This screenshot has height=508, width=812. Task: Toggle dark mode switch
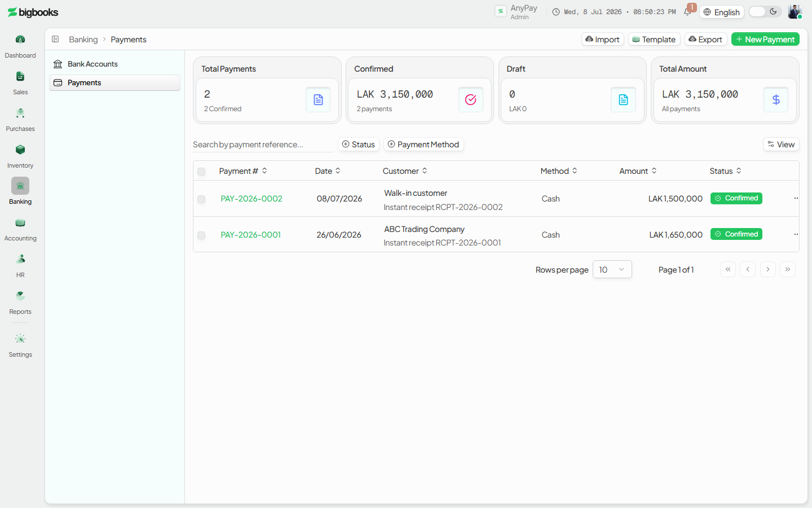tap(765, 12)
